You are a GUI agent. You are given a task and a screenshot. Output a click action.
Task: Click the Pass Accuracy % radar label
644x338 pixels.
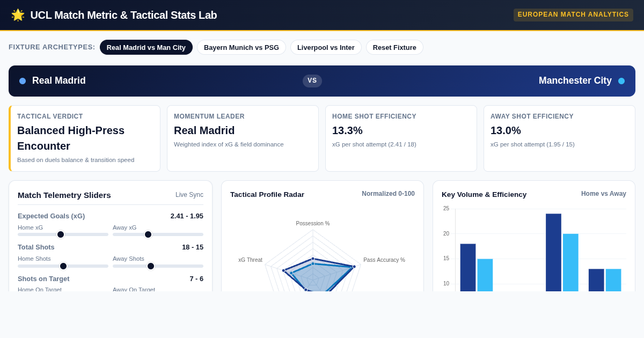[384, 260]
